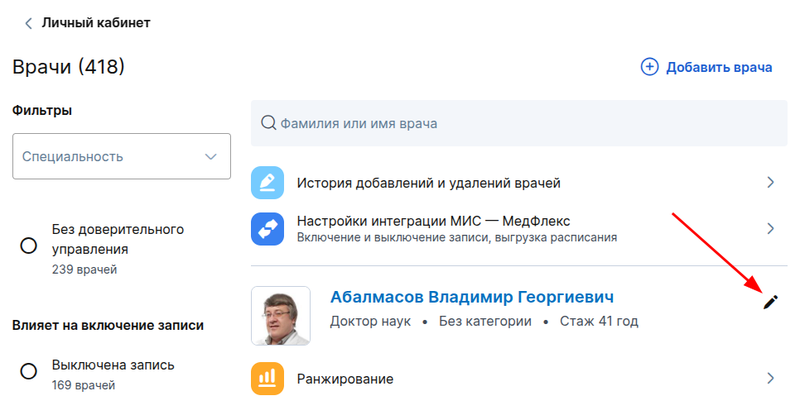
Task: Expand chevron of Ранжирование row
Action: pos(770,378)
